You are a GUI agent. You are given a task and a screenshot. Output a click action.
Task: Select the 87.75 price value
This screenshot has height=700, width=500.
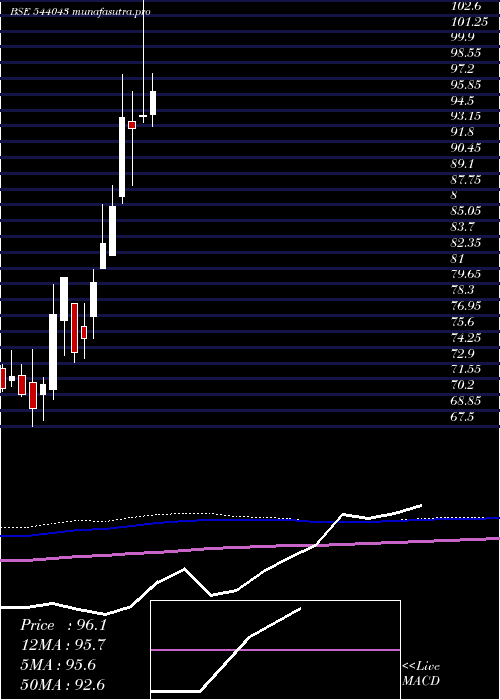pos(466,180)
